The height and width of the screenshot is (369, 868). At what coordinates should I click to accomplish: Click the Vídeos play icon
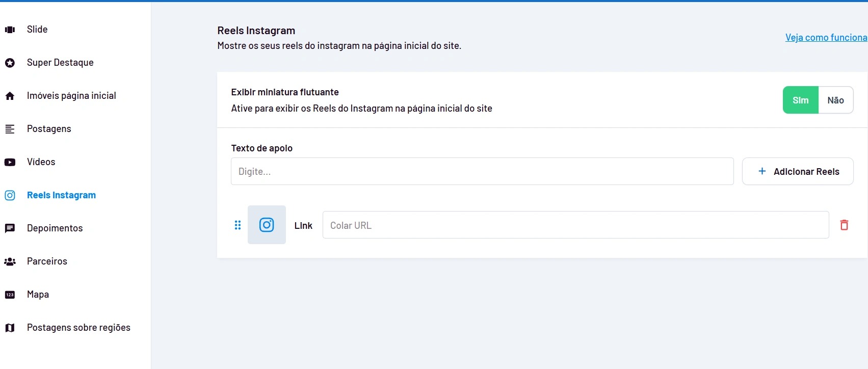pyautogui.click(x=10, y=162)
